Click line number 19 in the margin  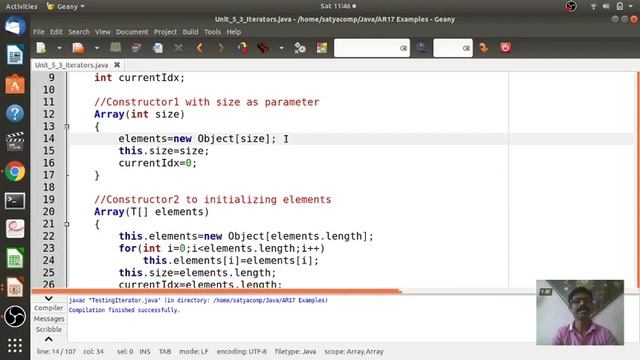[49, 200]
